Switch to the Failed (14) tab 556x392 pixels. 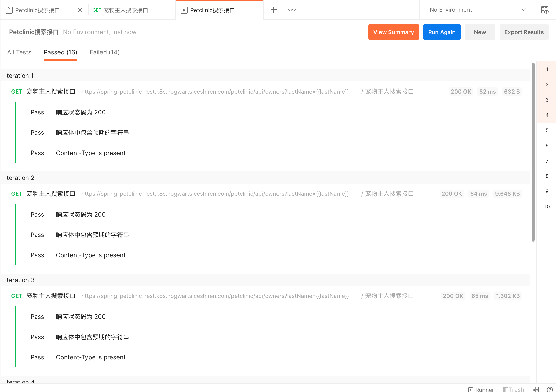tap(105, 52)
